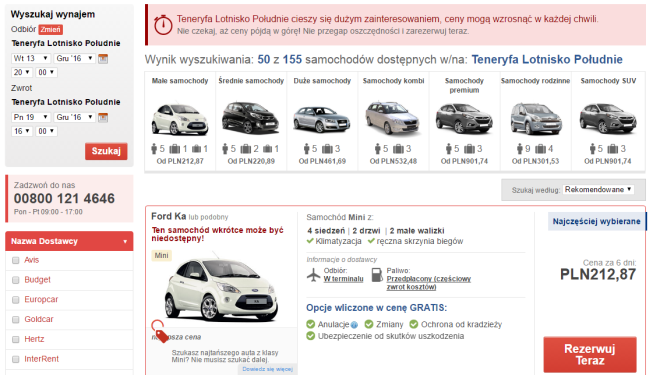Open the W terminalu pick-up link
The image size is (650, 375).
coord(343,279)
